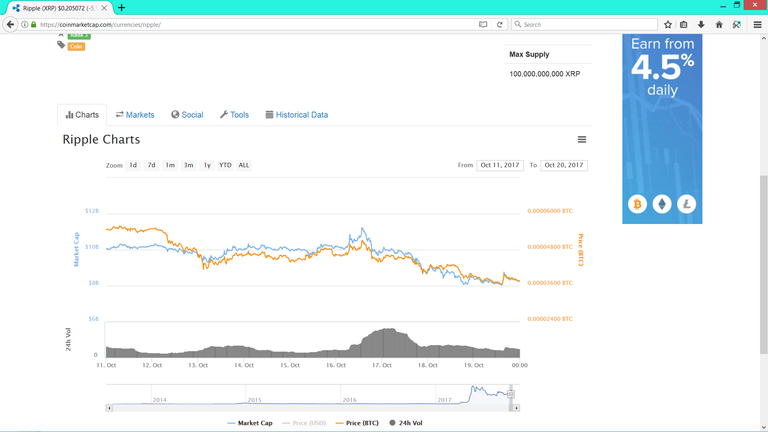
Task: Click the extension icon next to home
Action: [736, 24]
